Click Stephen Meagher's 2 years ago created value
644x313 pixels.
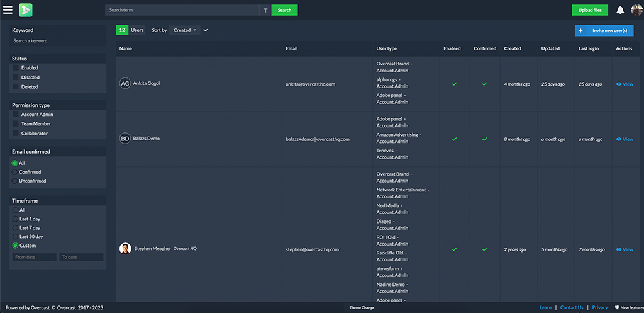coord(515,249)
